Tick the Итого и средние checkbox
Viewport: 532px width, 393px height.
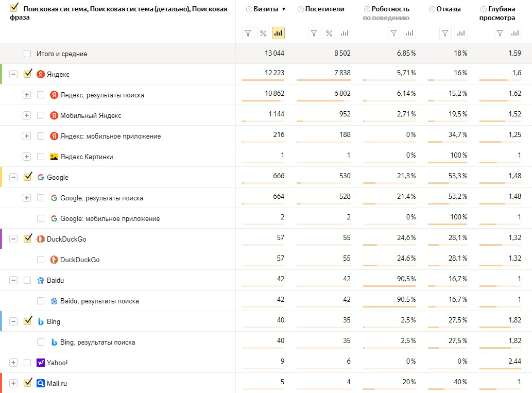[x=27, y=54]
